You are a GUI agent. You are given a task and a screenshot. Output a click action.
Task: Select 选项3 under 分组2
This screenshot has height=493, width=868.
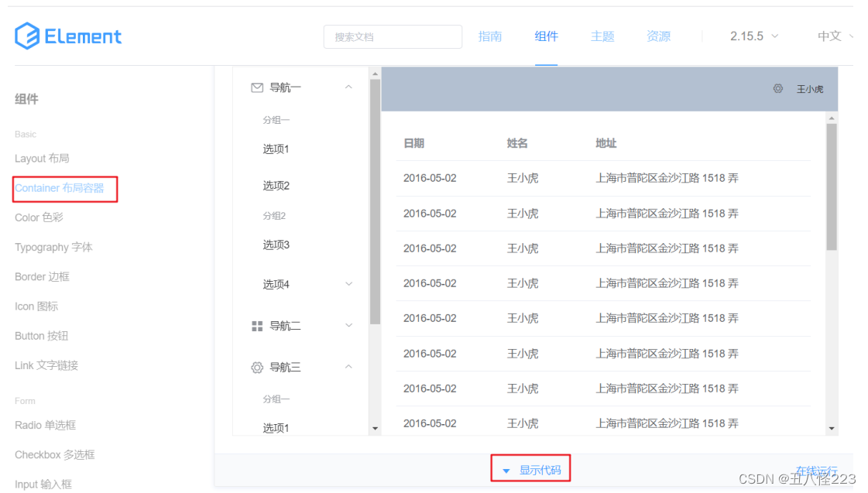coord(276,245)
